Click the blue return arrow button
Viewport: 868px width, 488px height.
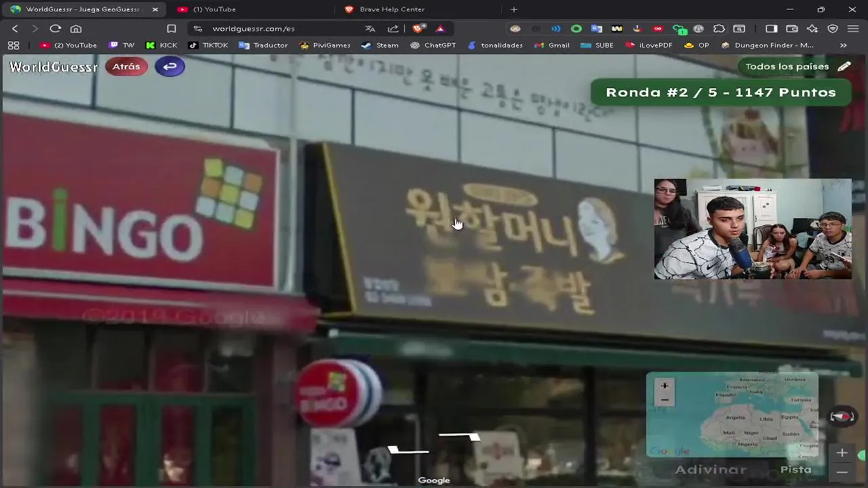coord(170,66)
